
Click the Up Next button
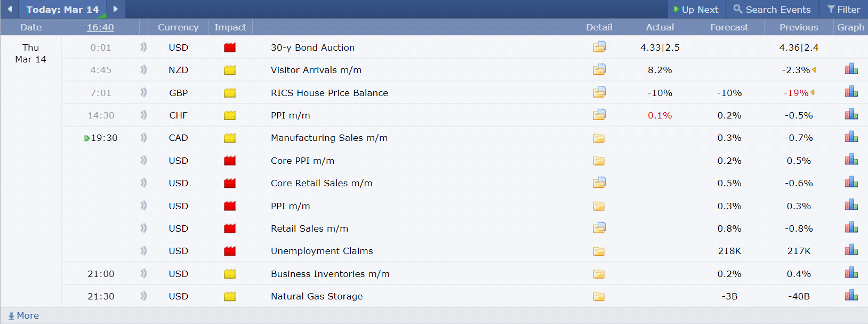[696, 10]
